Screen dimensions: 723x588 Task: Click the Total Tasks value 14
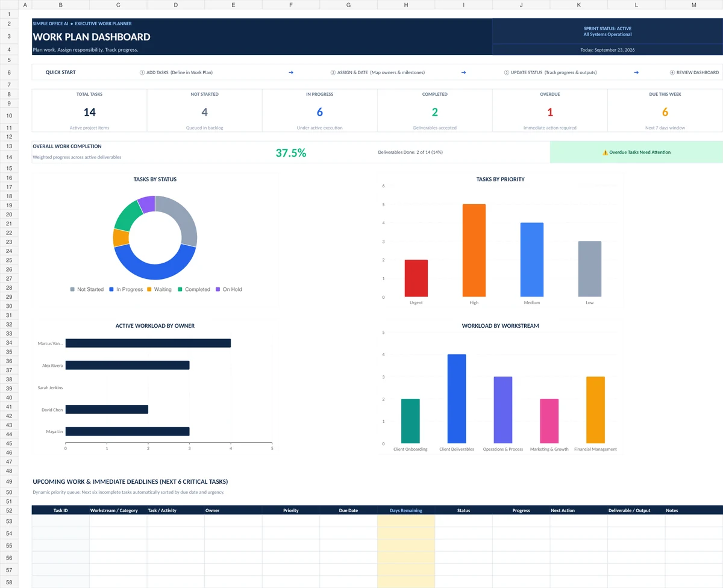90,112
